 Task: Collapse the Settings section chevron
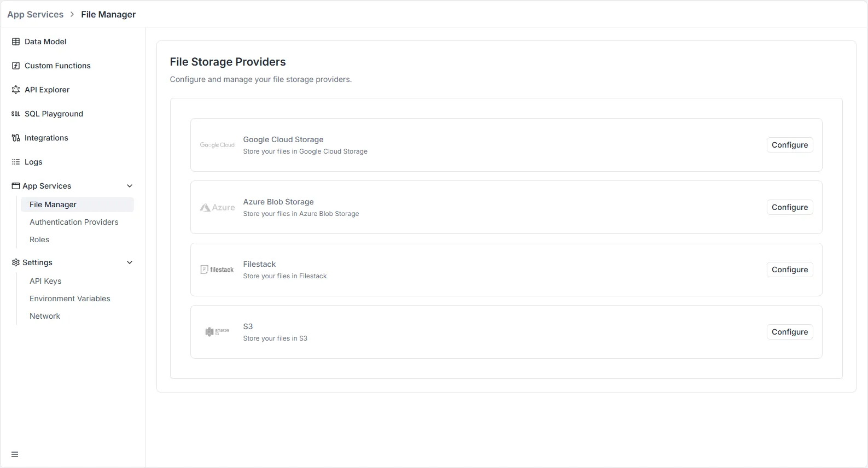click(130, 262)
